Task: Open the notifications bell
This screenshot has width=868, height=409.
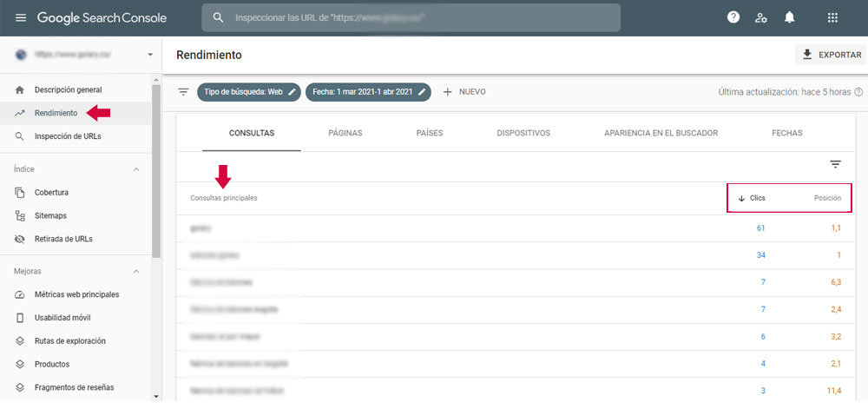Action: click(x=790, y=17)
